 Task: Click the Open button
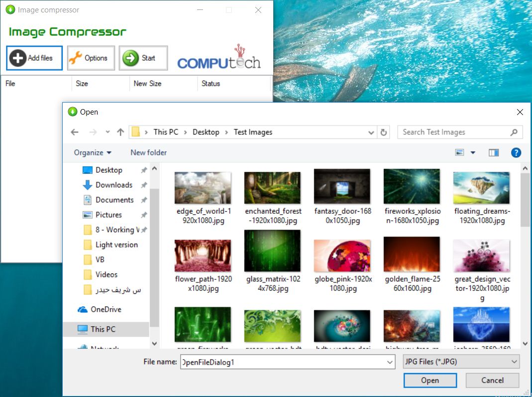[430, 380]
